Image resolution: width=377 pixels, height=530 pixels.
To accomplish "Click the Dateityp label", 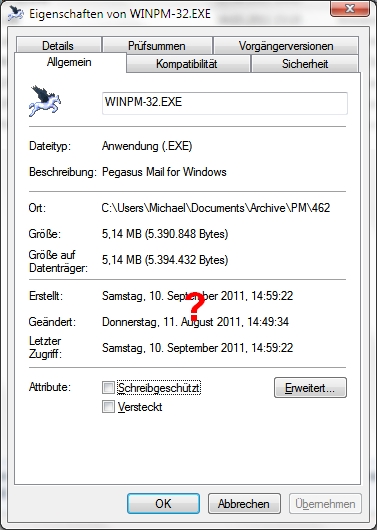I will [50, 146].
